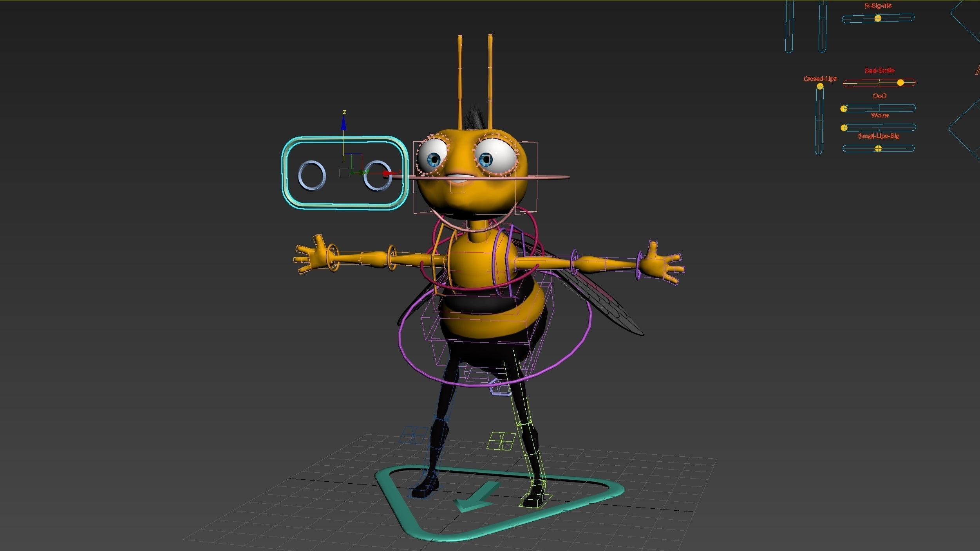Click the OoO slider handle

point(844,108)
